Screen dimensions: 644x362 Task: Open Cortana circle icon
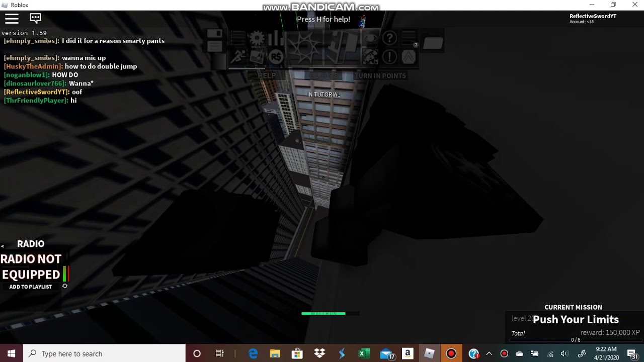197,353
